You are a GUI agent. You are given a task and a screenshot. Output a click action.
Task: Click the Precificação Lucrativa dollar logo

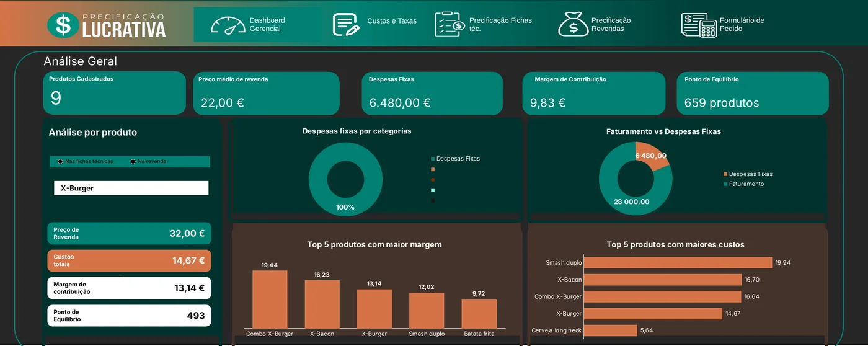tap(107, 25)
